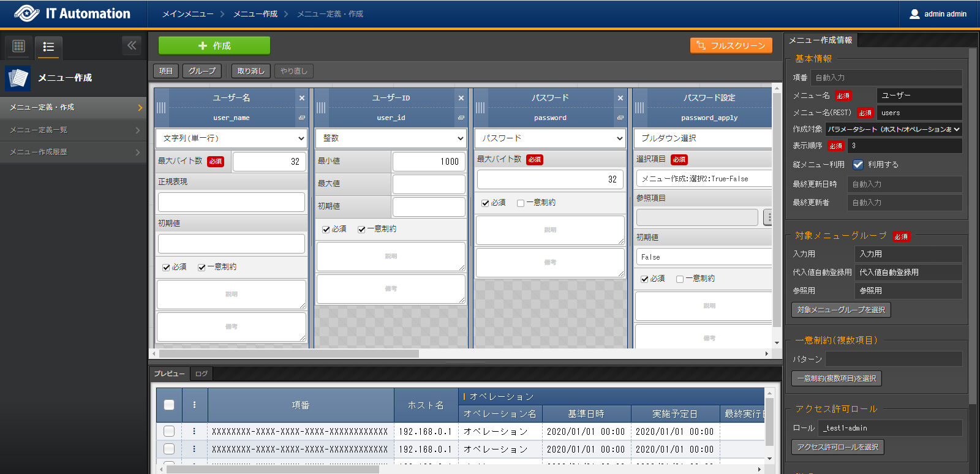The width and height of the screenshot is (980, 474).
Task: Open first preview row dots menu
Action: (x=194, y=431)
